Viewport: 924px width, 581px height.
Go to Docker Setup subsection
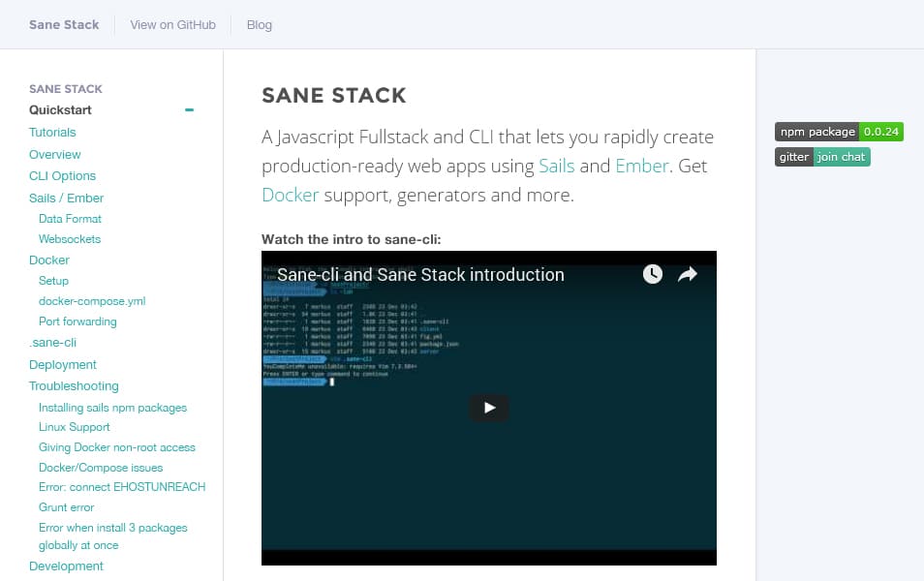coord(53,281)
